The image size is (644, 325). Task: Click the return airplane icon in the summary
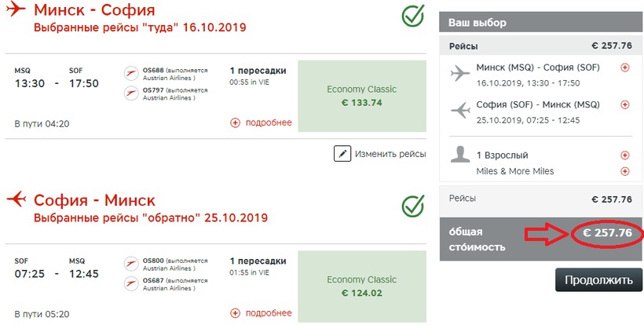coord(460,111)
